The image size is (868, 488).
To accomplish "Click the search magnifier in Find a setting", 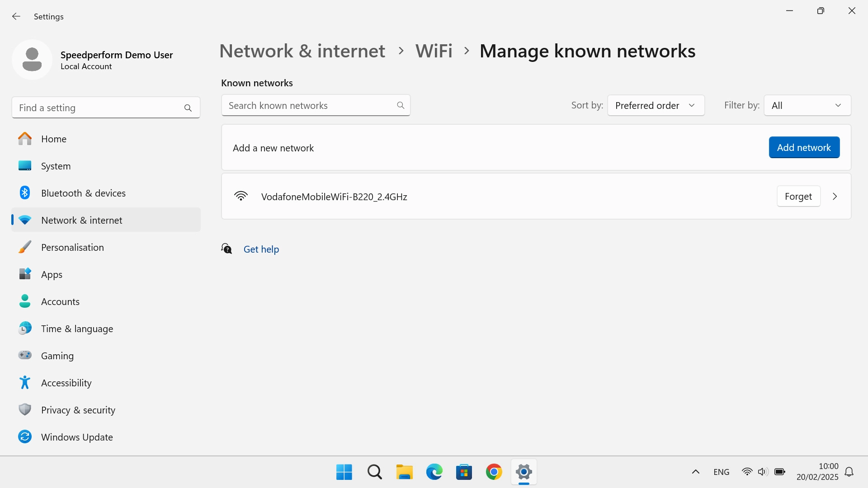I will (189, 108).
